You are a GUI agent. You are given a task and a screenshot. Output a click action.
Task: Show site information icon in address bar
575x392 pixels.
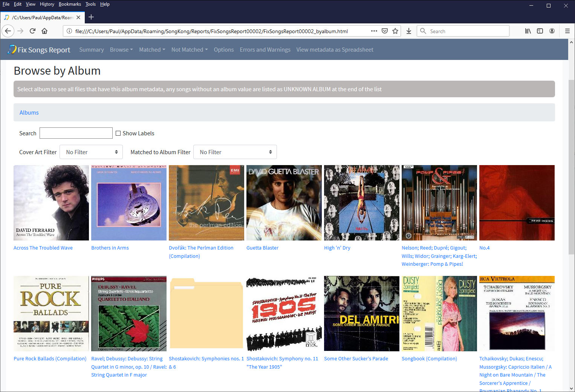[69, 31]
